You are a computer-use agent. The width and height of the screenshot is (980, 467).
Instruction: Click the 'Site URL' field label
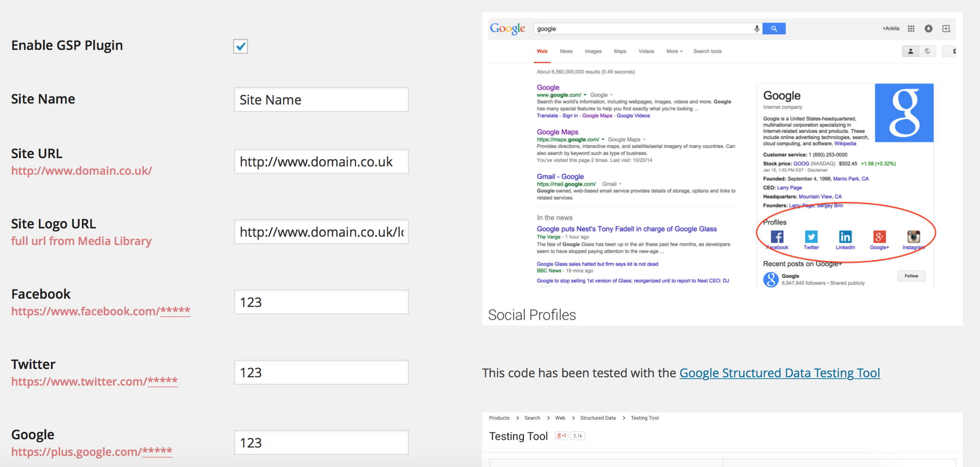coord(37,154)
